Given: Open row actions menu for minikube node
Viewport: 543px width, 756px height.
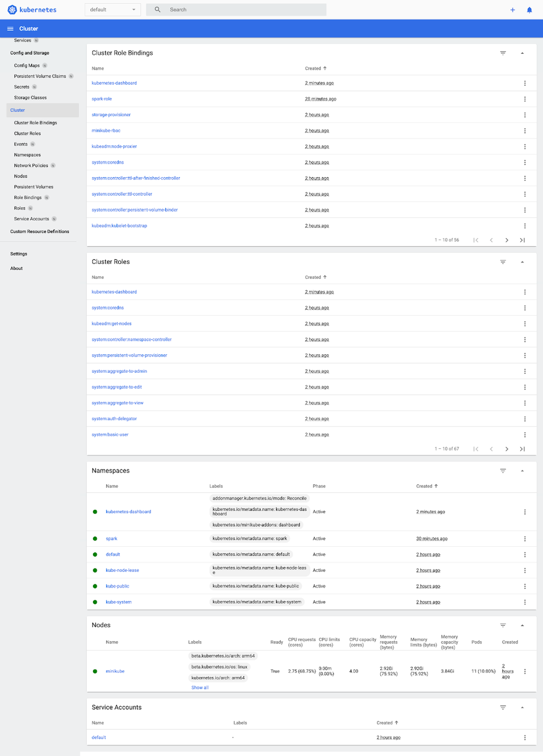Looking at the screenshot, I should 525,671.
